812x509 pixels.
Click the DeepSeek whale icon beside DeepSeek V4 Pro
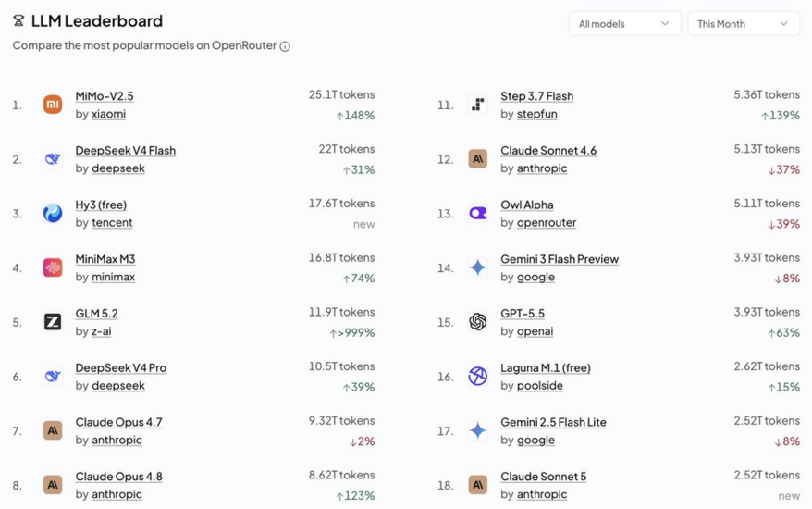(x=53, y=377)
